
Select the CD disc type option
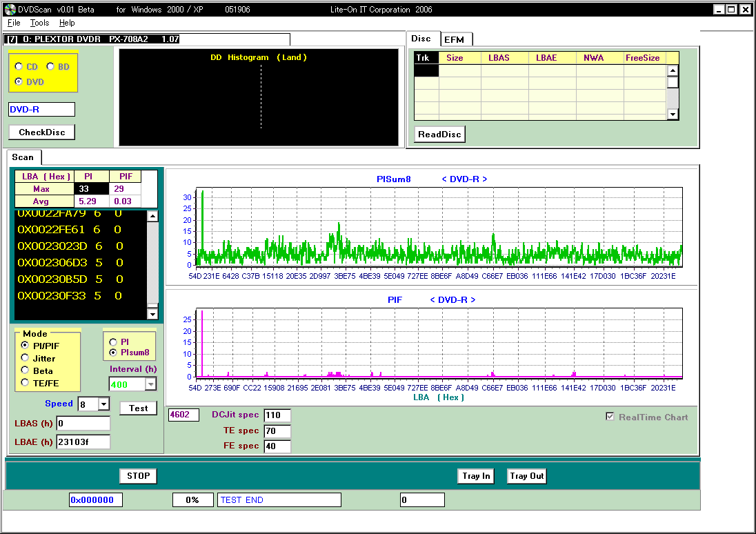[19, 67]
